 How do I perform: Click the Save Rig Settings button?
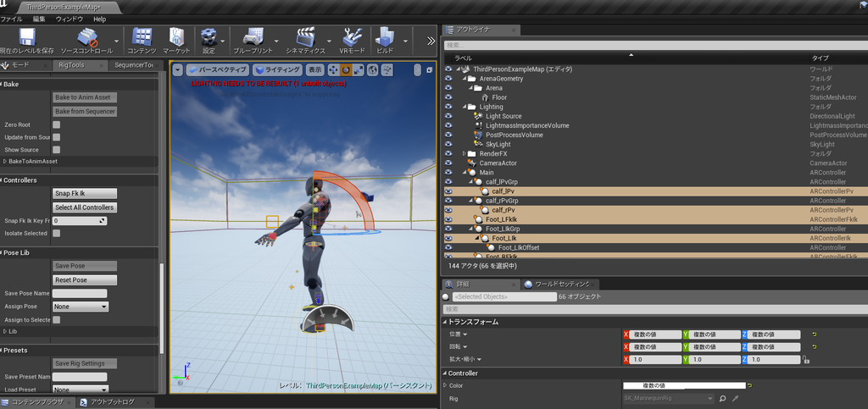(85, 363)
